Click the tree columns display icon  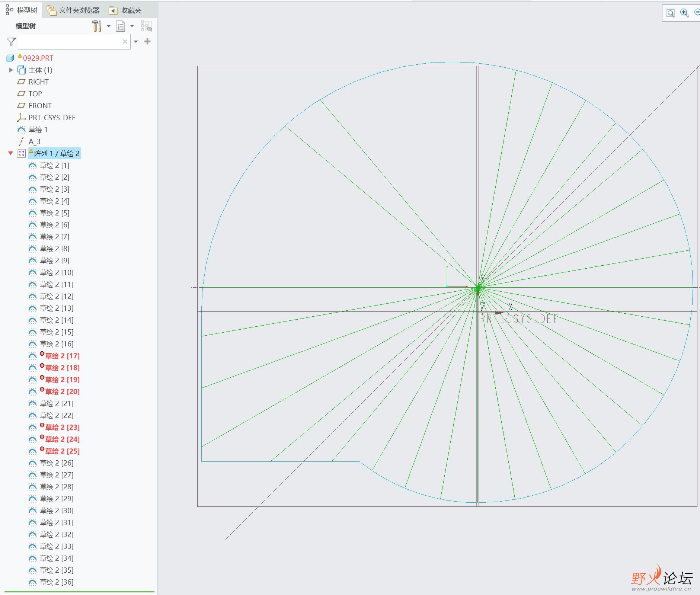[x=121, y=26]
